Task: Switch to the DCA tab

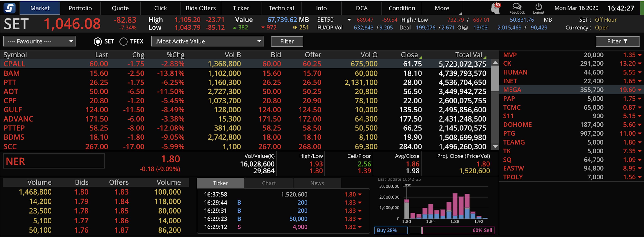Action: pos(362,8)
